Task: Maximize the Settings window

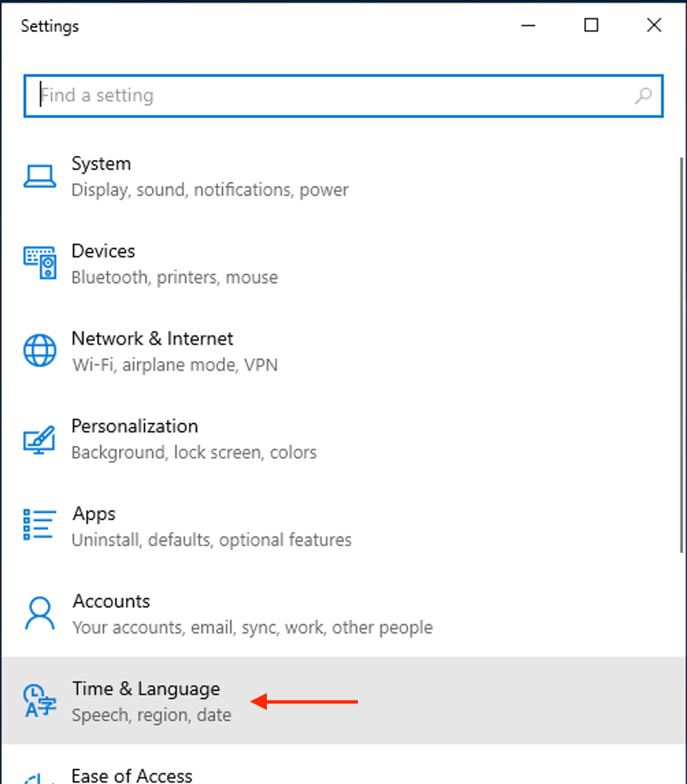Action: click(591, 25)
